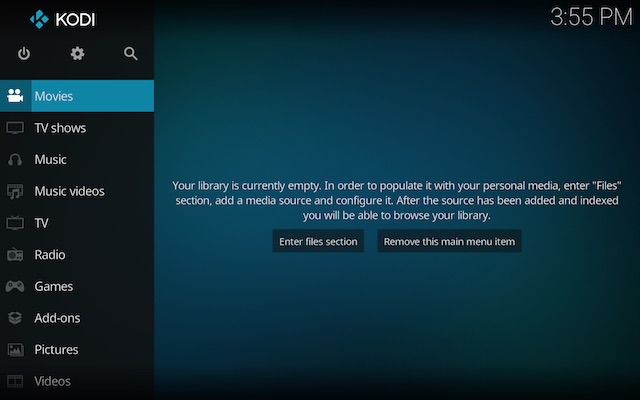Open the Music section
Image resolution: width=640 pixels, height=400 pixels.
click(77, 160)
